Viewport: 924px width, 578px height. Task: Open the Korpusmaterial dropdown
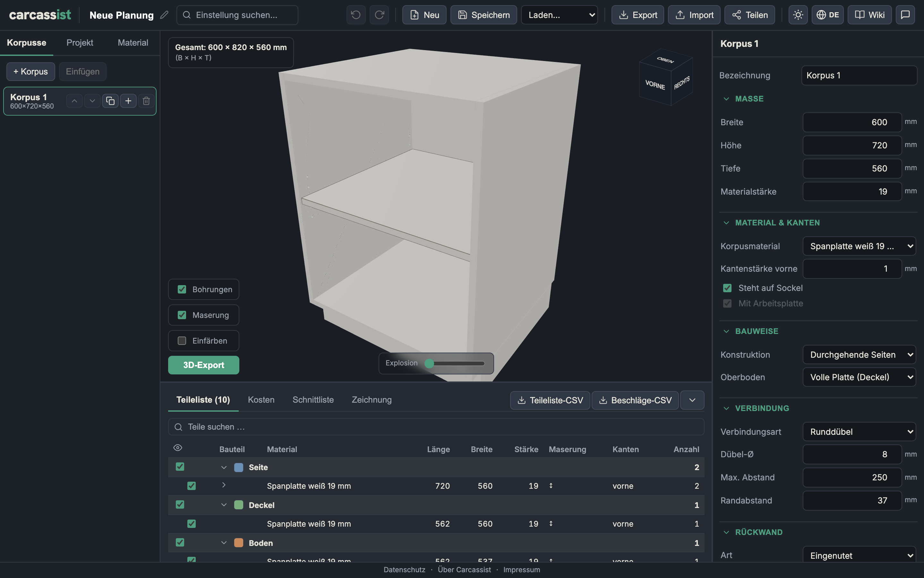pos(859,246)
